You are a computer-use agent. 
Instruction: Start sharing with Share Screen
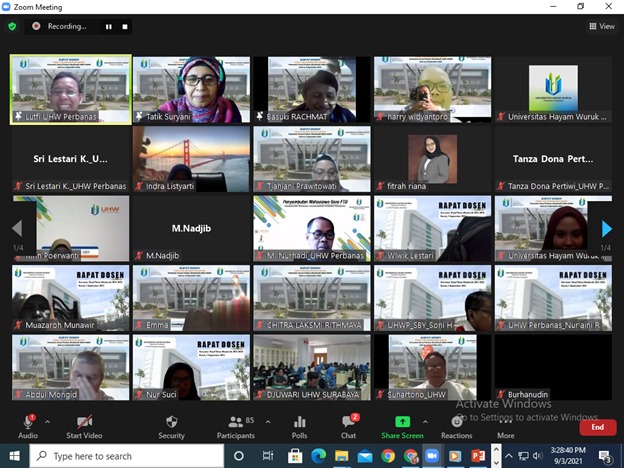(x=402, y=427)
